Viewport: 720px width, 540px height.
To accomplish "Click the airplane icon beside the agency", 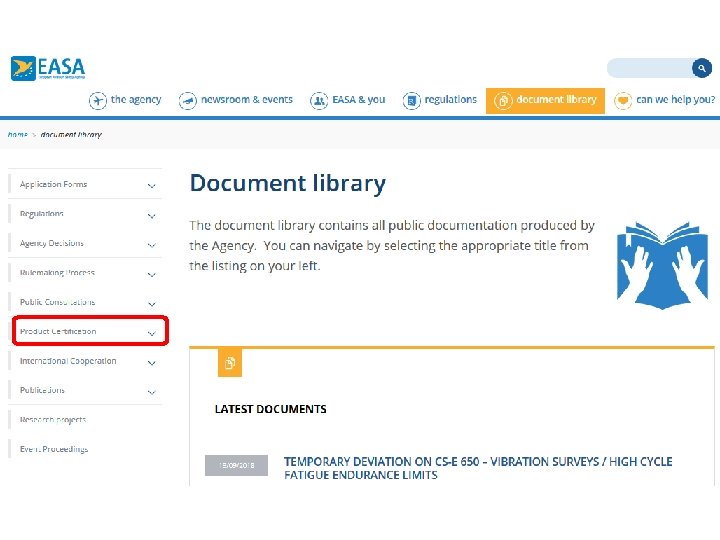I will pyautogui.click(x=97, y=100).
